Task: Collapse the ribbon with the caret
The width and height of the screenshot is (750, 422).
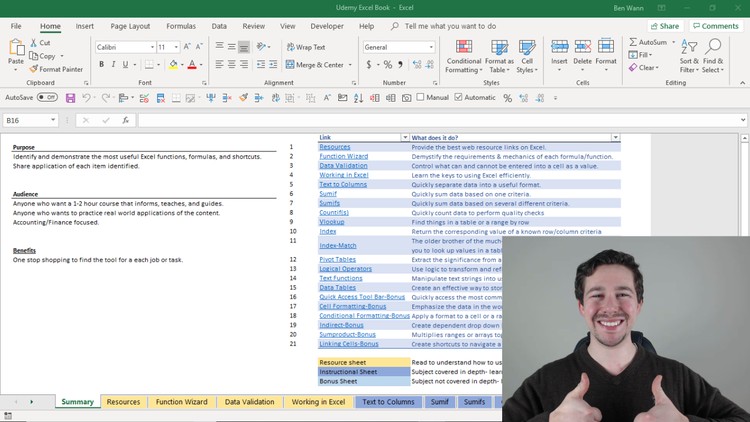Action: point(742,83)
